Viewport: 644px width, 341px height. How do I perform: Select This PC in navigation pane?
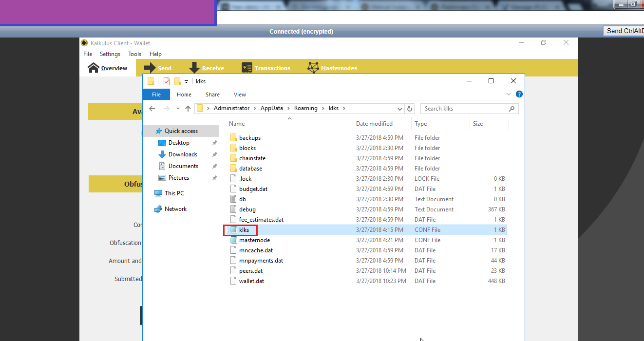[174, 193]
